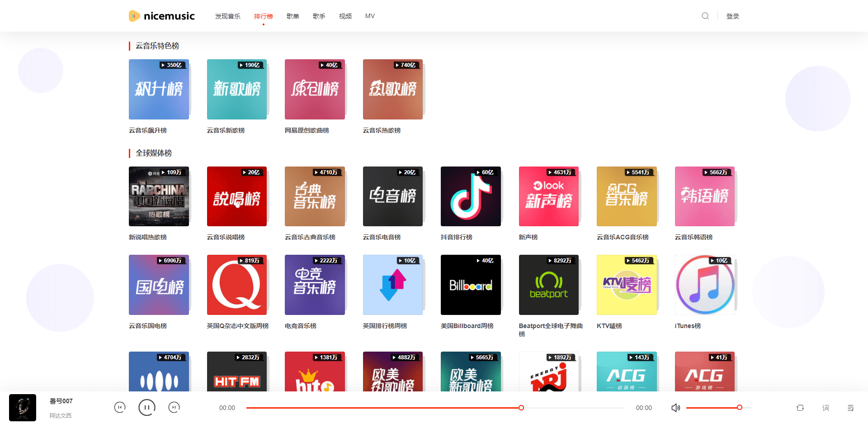Click the magnifying glass search icon
Viewport: 868px width, 424px height.
pos(705,15)
